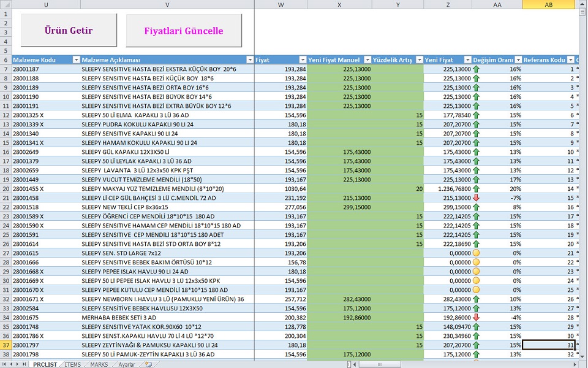Click the red down arrow for 28001675
Image resolution: width=588 pixels, height=368 pixels.
tap(476, 317)
